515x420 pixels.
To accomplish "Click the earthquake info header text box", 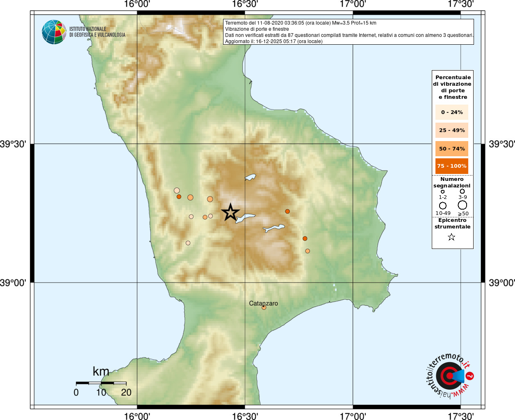I will 349,32.
